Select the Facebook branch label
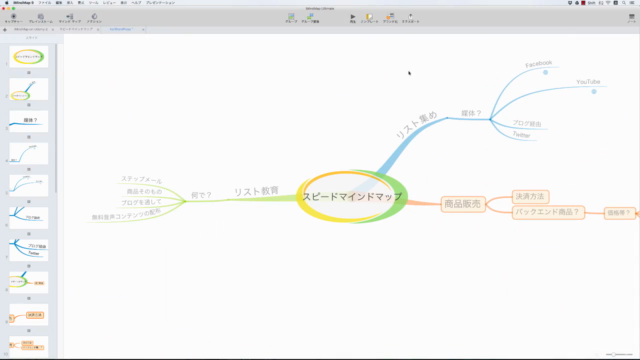This screenshot has width=640, height=360. click(x=538, y=64)
